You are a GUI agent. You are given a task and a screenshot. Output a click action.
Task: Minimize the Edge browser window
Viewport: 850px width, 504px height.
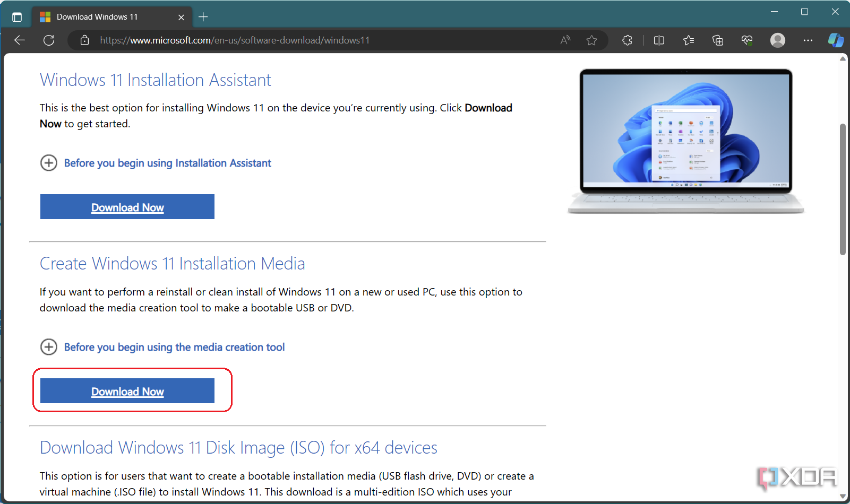pyautogui.click(x=774, y=11)
